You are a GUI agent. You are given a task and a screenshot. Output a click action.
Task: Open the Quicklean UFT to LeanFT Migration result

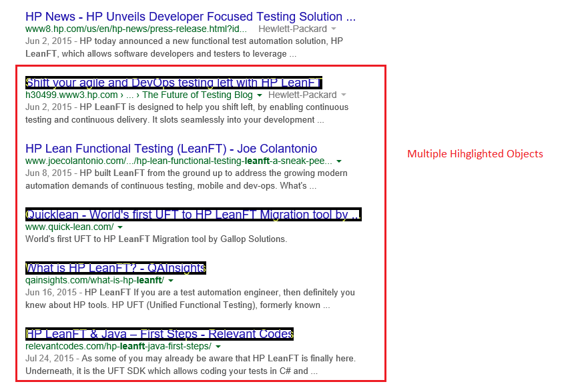[193, 215]
